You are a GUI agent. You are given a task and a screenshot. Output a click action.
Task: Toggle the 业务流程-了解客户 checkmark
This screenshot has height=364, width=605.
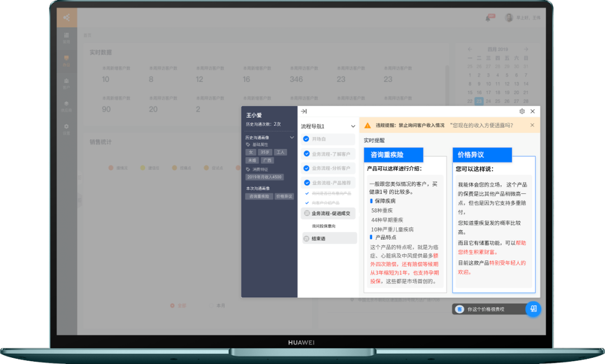pos(306,153)
